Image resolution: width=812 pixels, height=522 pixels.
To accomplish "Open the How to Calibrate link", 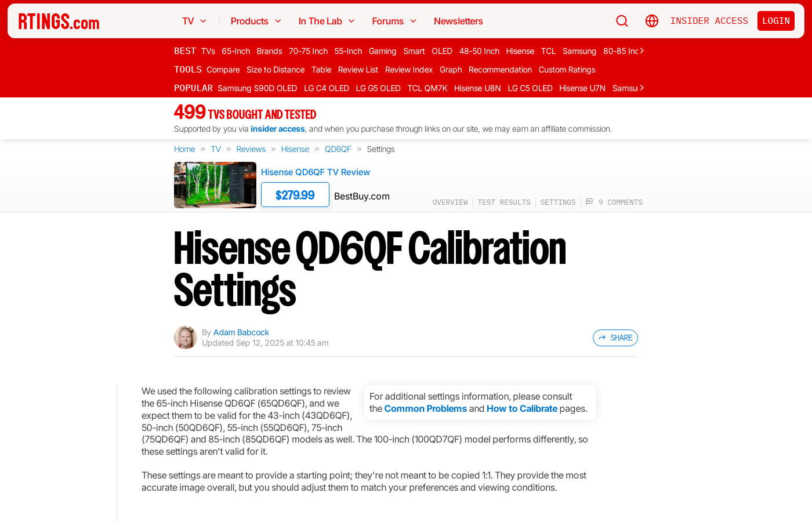I will (x=521, y=408).
